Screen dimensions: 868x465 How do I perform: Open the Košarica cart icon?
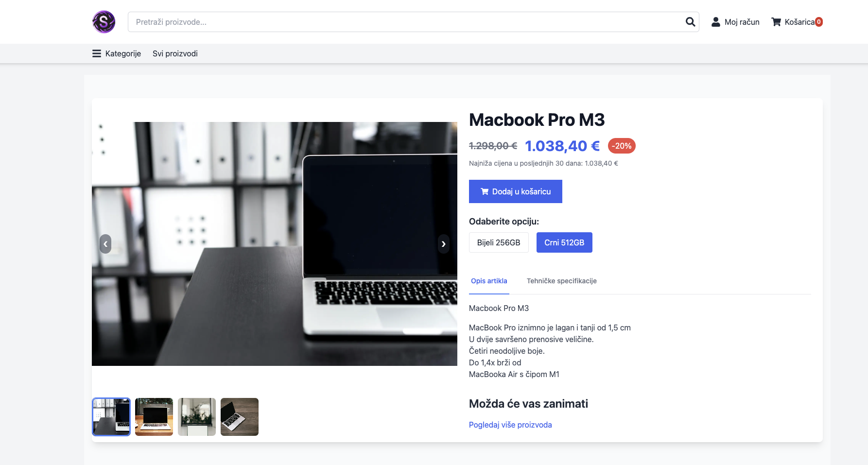[x=776, y=22]
